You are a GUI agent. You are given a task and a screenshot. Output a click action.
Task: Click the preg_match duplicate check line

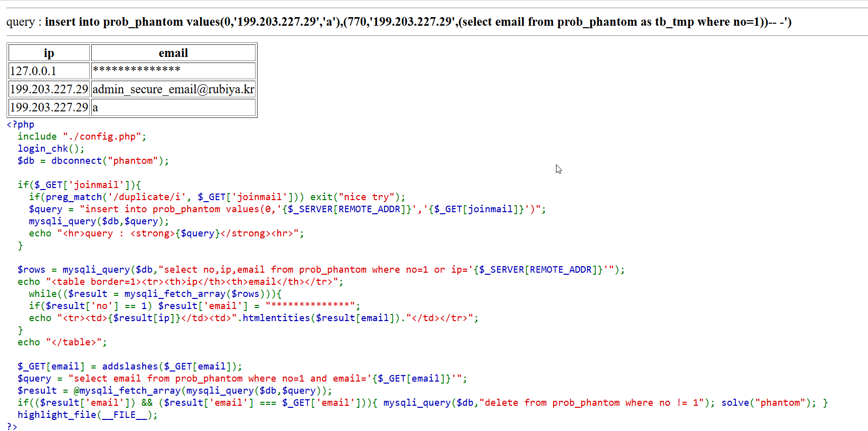coord(217,197)
